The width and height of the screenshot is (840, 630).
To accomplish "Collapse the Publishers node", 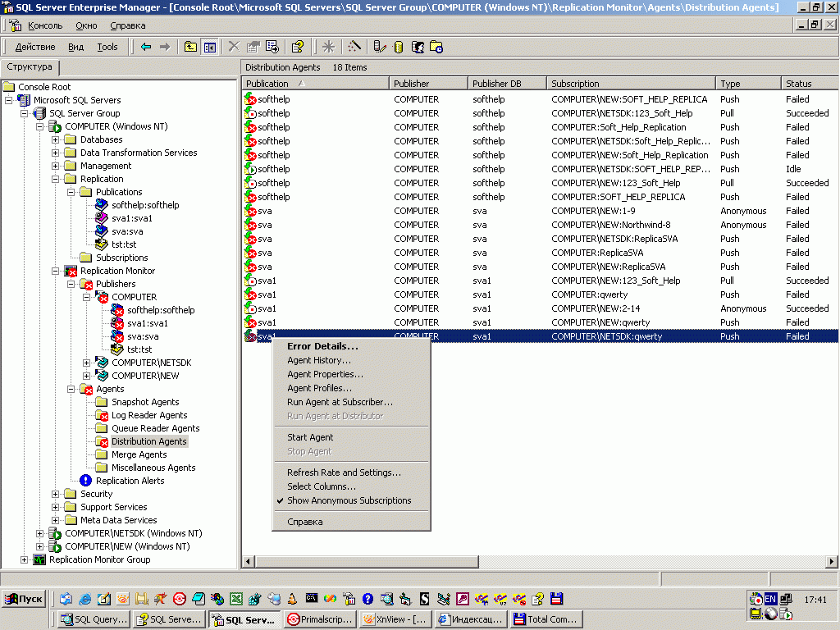I will (71, 284).
